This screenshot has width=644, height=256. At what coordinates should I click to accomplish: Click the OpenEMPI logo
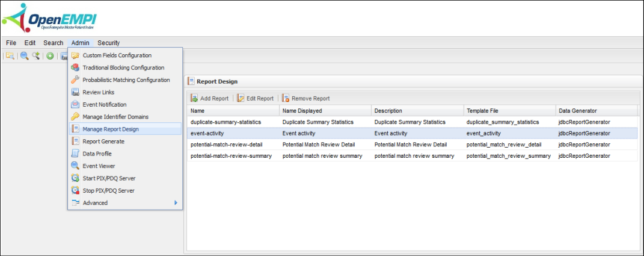click(x=49, y=18)
